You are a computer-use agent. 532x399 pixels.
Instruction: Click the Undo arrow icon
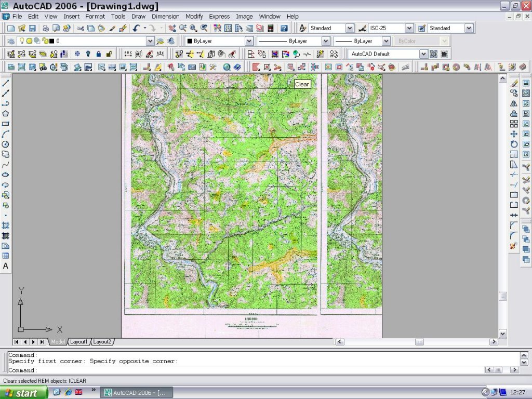click(x=137, y=28)
